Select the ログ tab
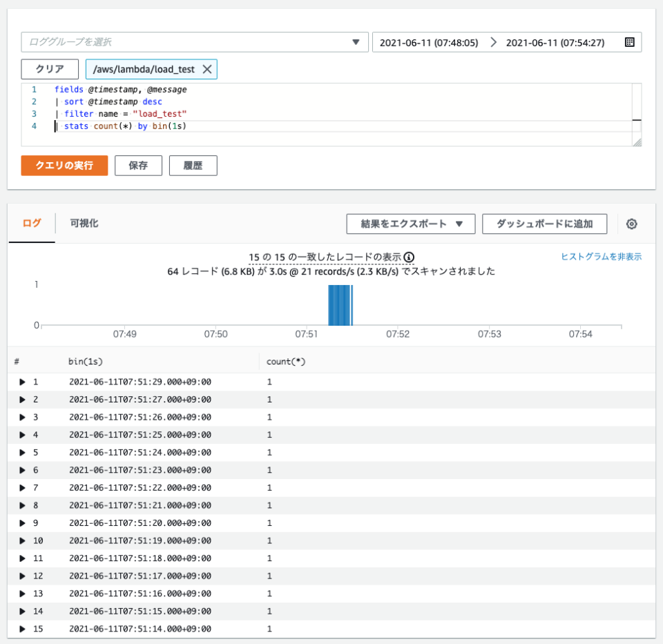This screenshot has width=663, height=644. [32, 224]
